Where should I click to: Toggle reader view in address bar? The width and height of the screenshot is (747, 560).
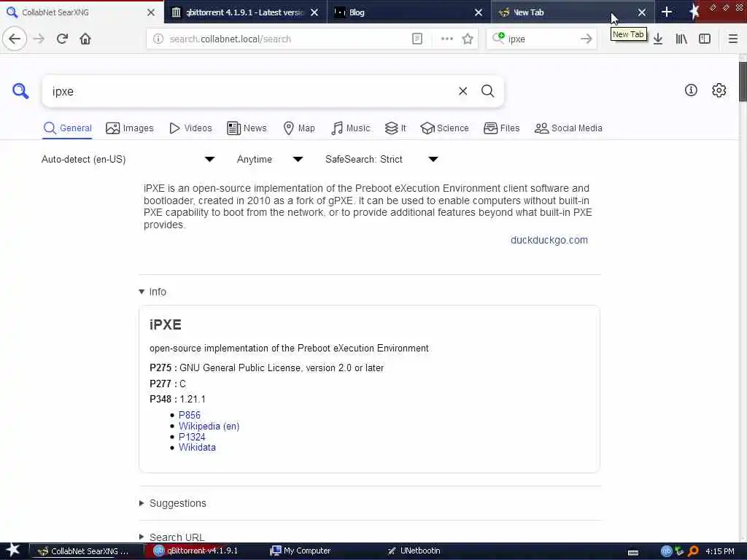click(x=417, y=39)
